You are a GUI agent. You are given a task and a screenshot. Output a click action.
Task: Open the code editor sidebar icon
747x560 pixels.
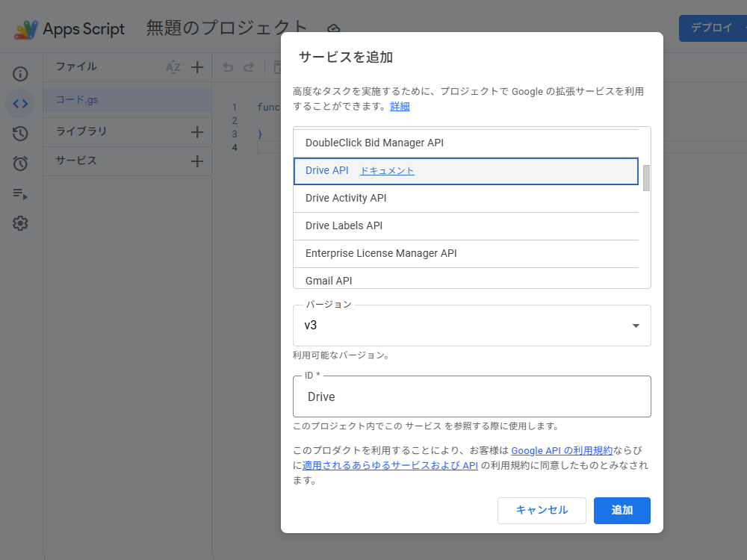[20, 104]
